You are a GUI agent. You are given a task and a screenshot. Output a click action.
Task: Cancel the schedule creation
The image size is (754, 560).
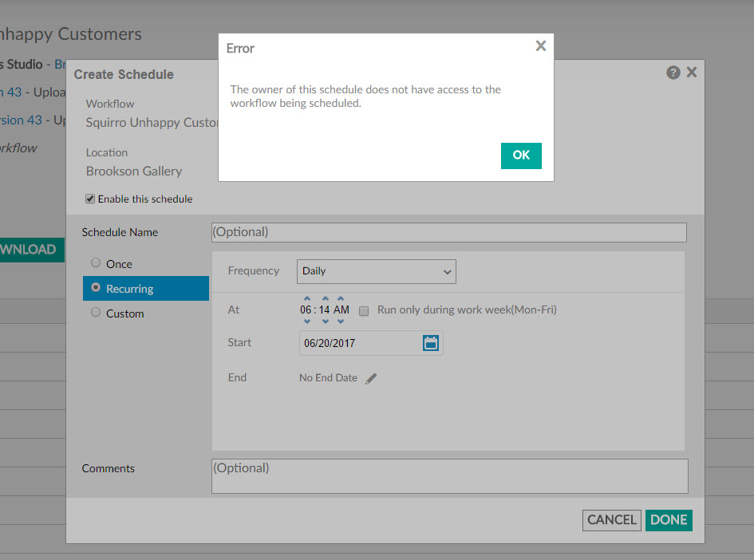point(611,520)
